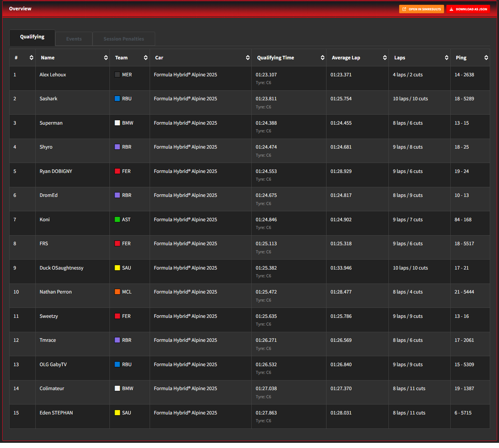Image resolution: width=499 pixels, height=448 pixels.
Task: Sort by Qualifying Time arrows icon
Action: [322, 58]
